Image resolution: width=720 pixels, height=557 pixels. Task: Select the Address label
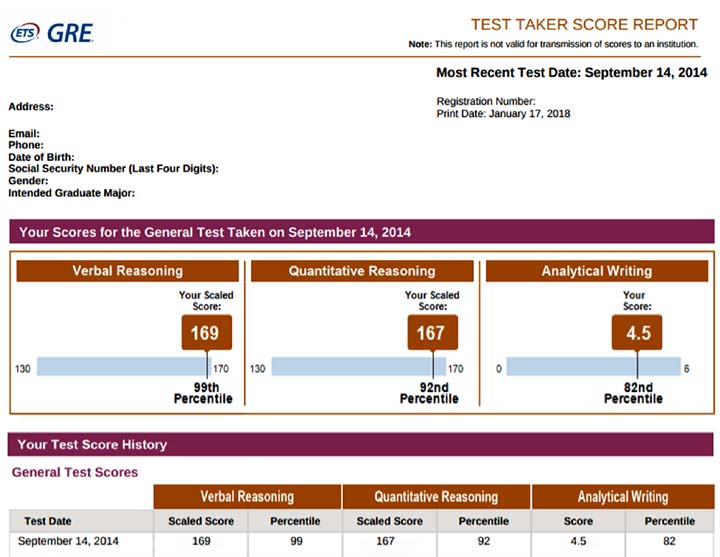[31, 107]
